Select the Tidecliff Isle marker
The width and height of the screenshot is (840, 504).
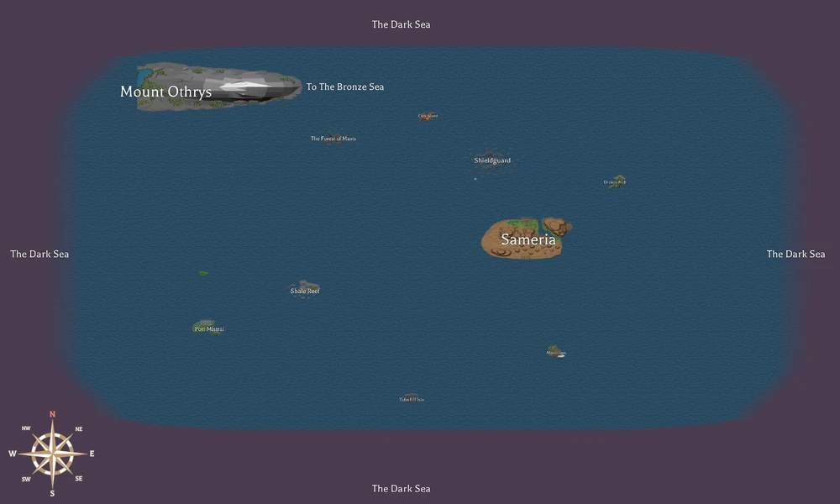point(412,398)
